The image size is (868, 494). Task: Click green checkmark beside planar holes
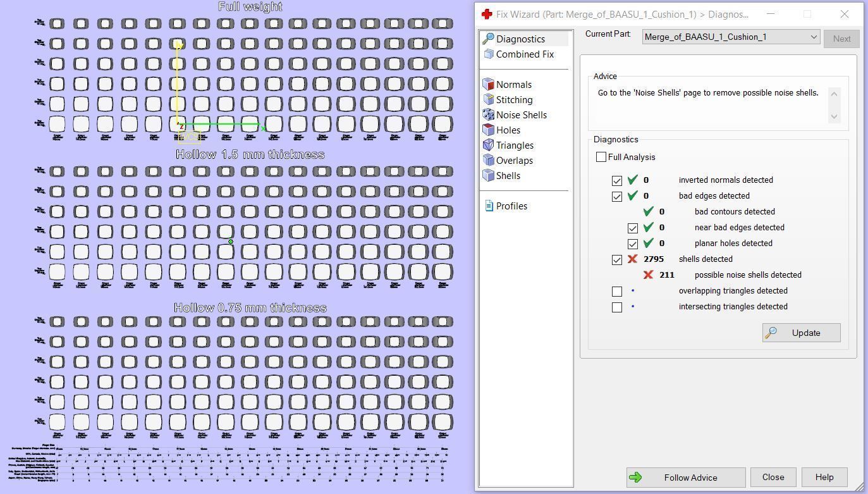[x=648, y=244]
